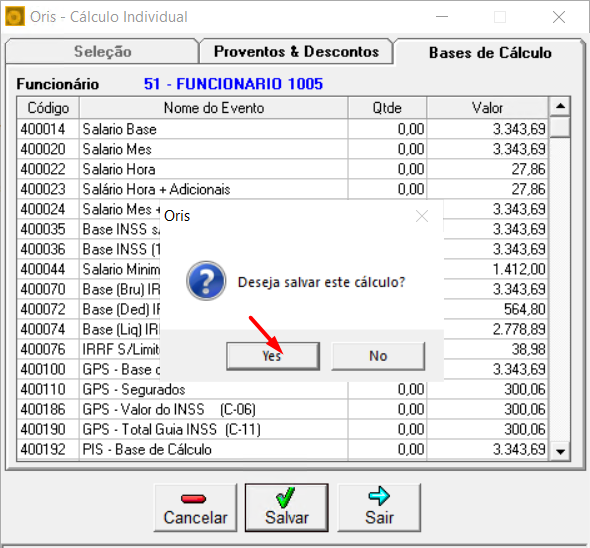The height and width of the screenshot is (548, 590).
Task: Click the Qtde column header
Action: 387,108
